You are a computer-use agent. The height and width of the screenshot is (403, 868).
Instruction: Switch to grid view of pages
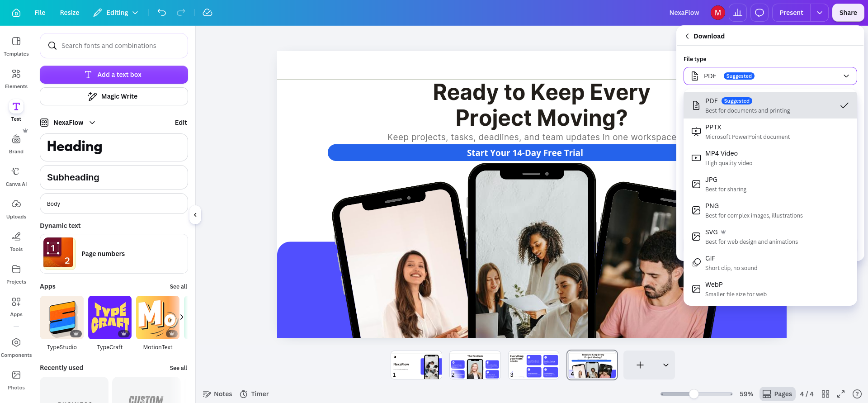826,394
